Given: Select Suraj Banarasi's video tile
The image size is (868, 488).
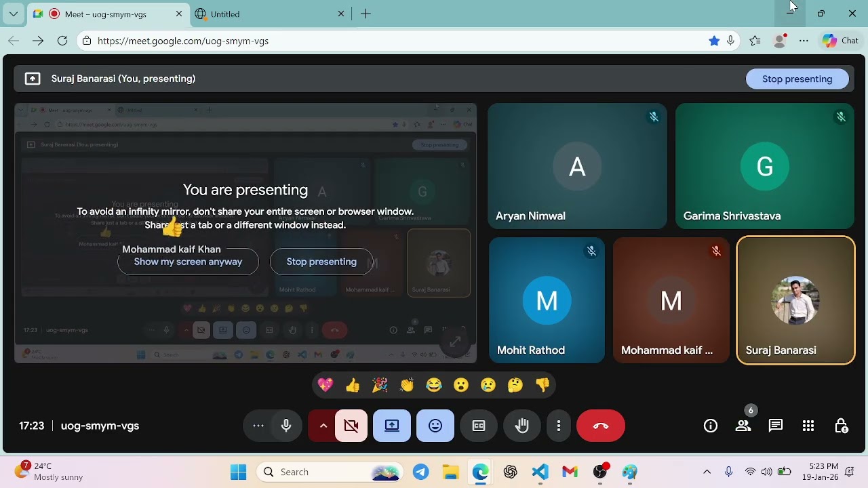Looking at the screenshot, I should coord(795,300).
